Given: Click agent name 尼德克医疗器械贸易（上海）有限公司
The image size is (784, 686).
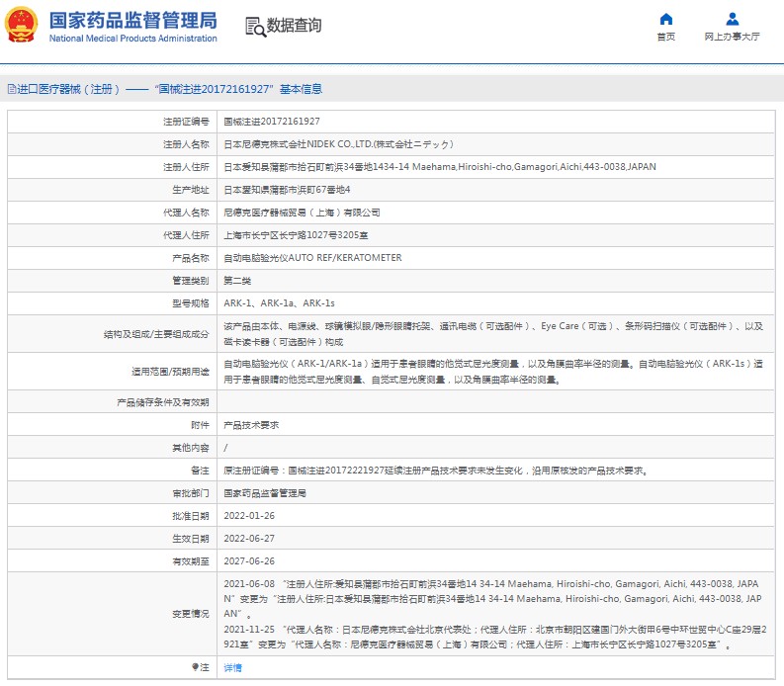Looking at the screenshot, I should tap(302, 213).
